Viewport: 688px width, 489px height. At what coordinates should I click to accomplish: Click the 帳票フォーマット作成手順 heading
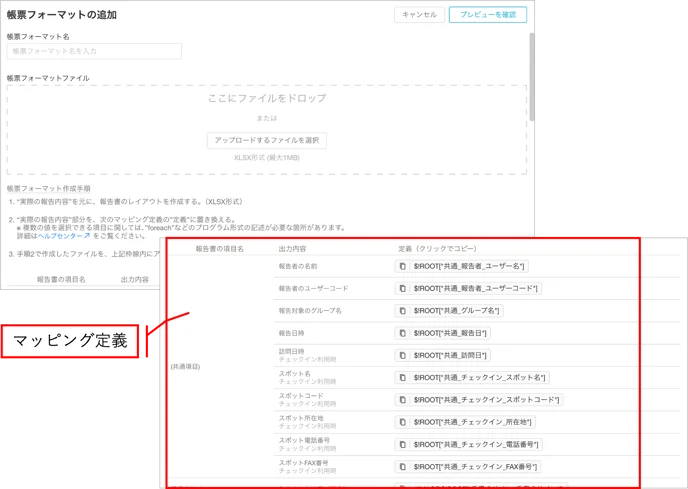[49, 189]
